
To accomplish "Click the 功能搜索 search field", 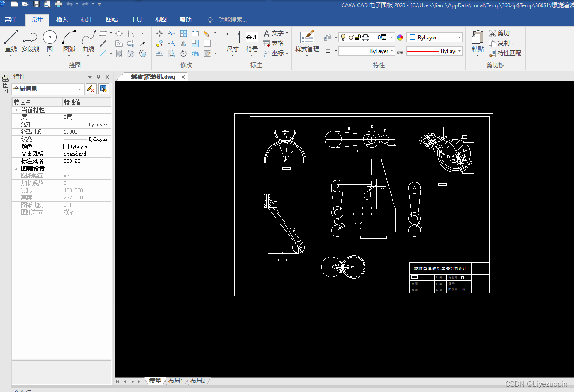I will point(232,20).
